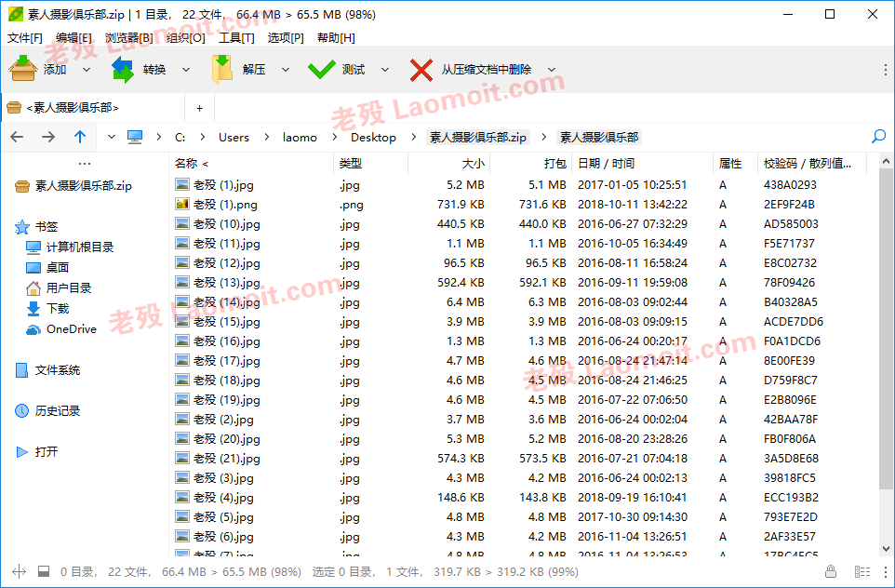The height and width of the screenshot is (588, 895).
Task: Click the vertical scrollbar in file list
Action: (886, 328)
